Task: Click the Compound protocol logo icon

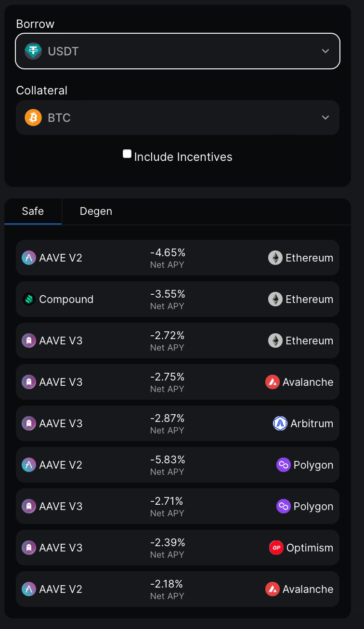Action: [x=29, y=299]
